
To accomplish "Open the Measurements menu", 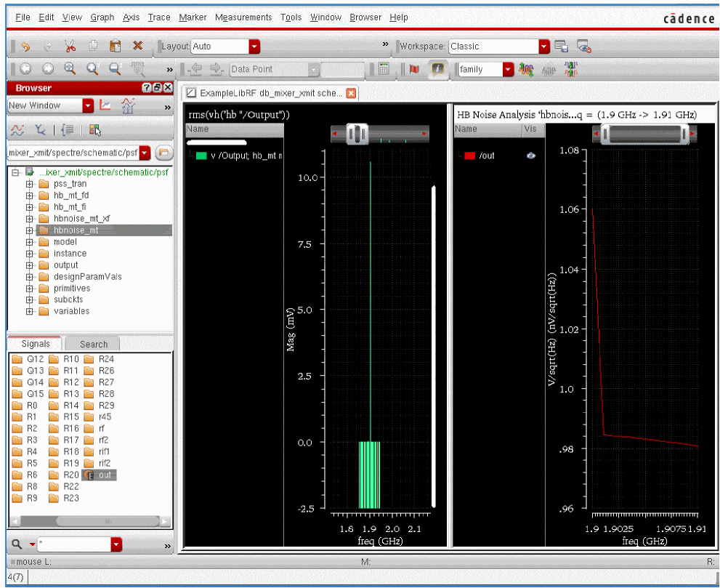I will [x=243, y=17].
